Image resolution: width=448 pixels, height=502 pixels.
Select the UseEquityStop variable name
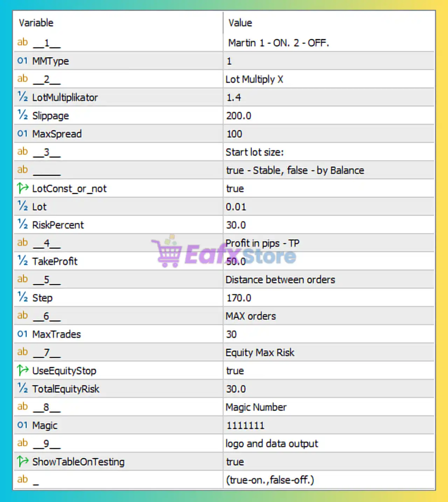click(64, 371)
